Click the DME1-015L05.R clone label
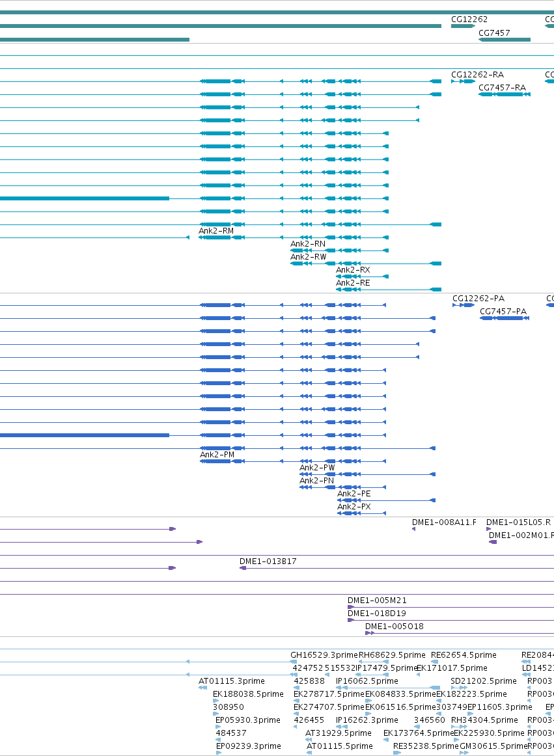The image size is (554, 756). 518,522
